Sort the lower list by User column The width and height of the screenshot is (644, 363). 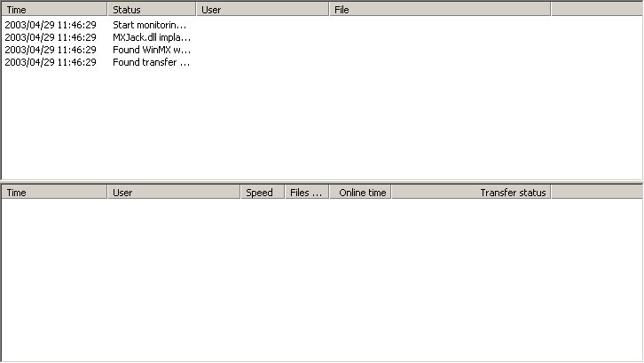tap(174, 192)
